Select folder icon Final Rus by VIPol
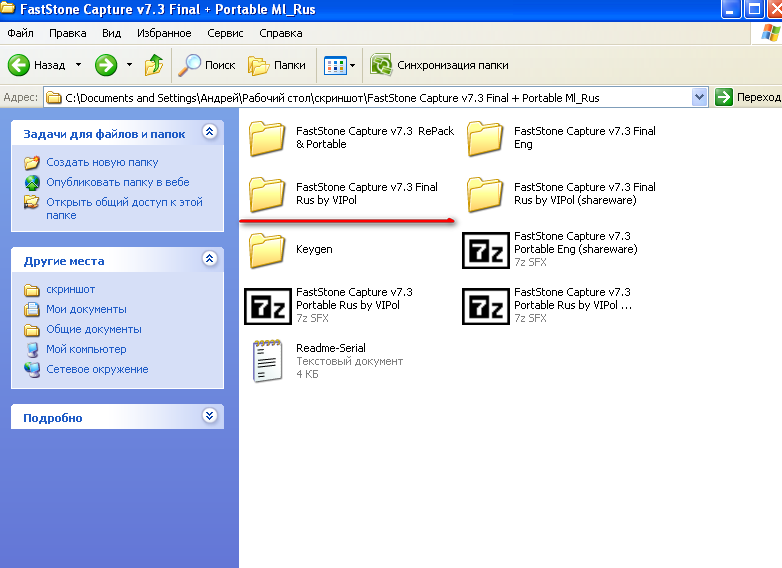This screenshot has height=568, width=782. tap(267, 194)
